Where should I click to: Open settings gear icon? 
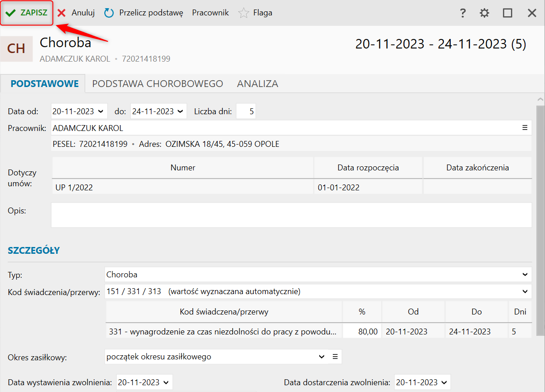pos(485,13)
